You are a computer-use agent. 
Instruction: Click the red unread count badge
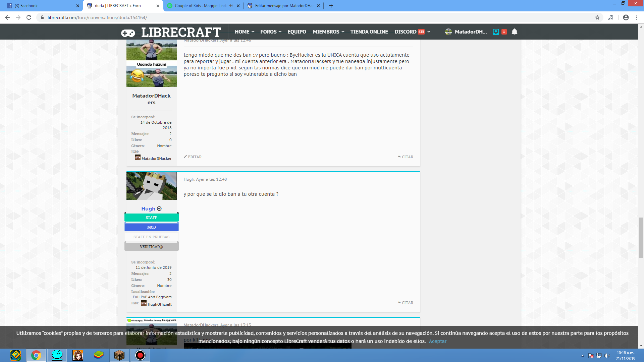pyautogui.click(x=504, y=32)
